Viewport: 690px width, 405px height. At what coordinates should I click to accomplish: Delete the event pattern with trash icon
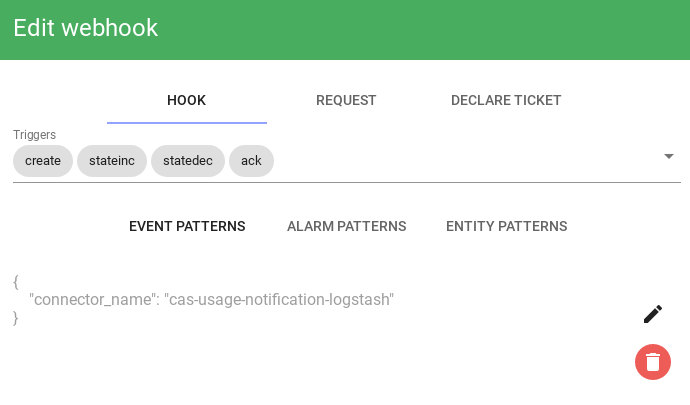click(653, 362)
